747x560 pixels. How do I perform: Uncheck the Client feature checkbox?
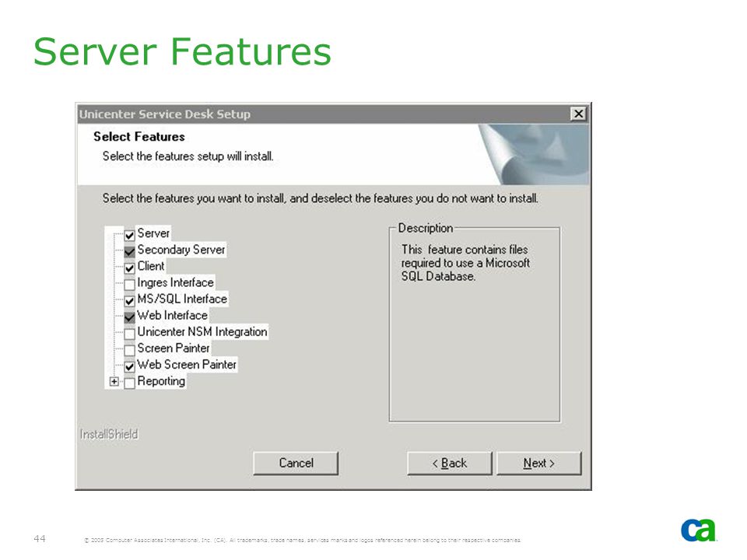pyautogui.click(x=130, y=268)
